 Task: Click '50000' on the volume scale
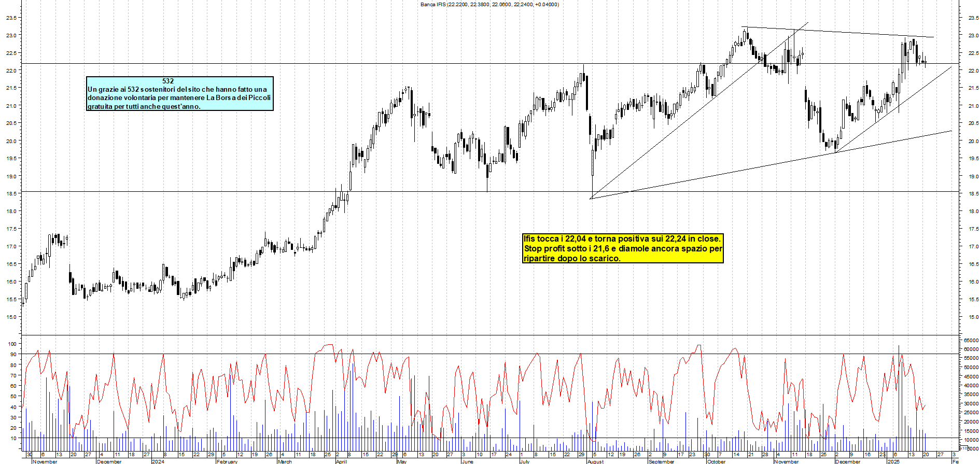(x=971, y=368)
